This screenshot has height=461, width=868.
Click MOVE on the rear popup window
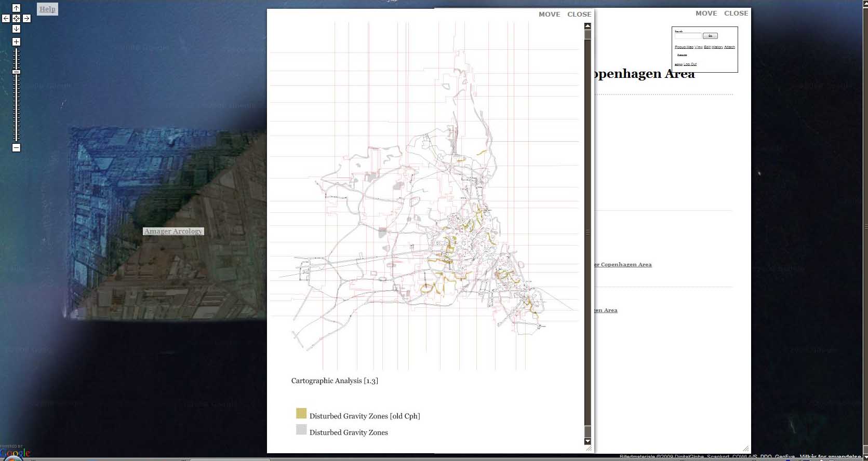point(706,13)
